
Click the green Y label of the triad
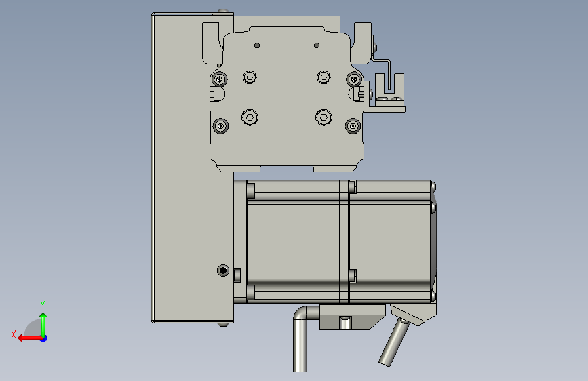[43, 304]
